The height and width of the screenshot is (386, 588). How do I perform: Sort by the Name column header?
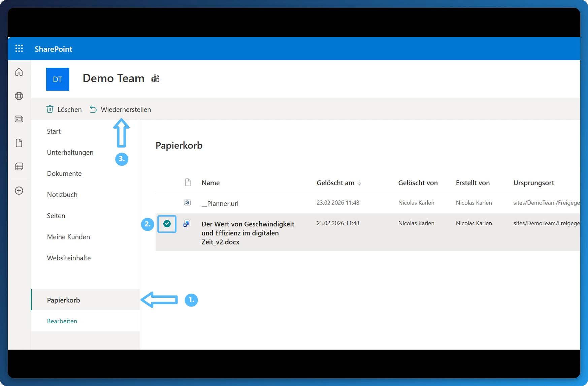pyautogui.click(x=210, y=183)
